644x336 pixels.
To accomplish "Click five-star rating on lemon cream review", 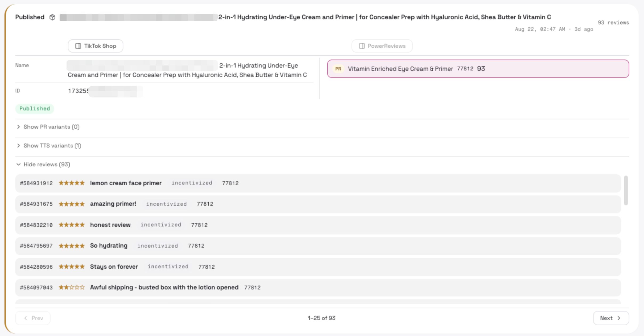I will point(72,183).
